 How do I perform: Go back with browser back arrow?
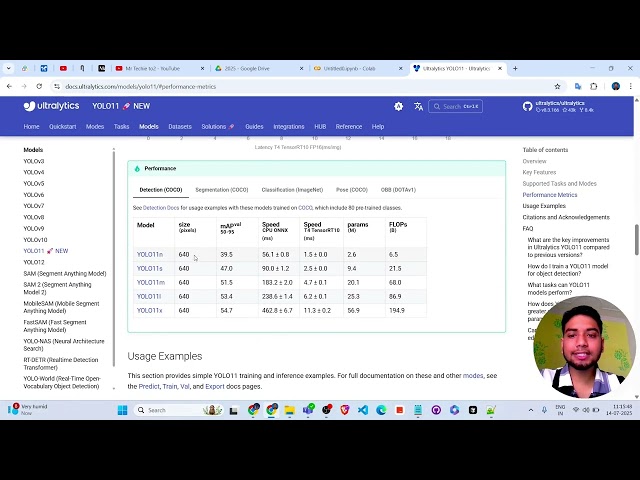tap(9, 87)
